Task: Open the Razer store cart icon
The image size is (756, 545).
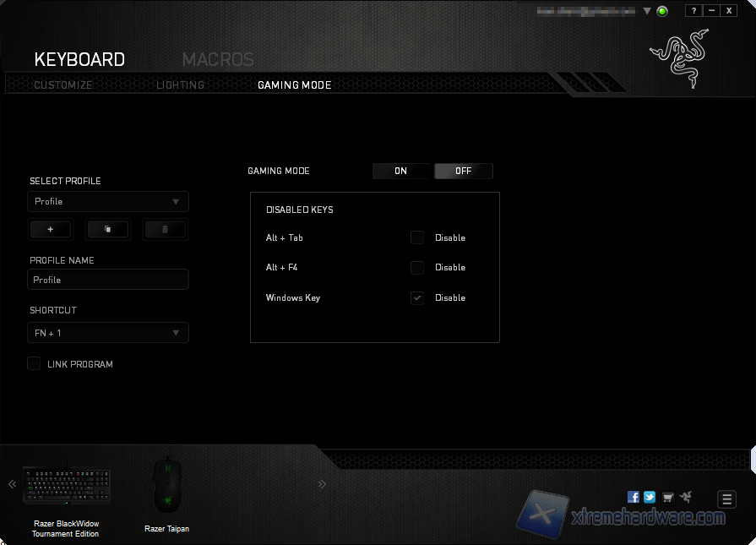Action: [667, 498]
